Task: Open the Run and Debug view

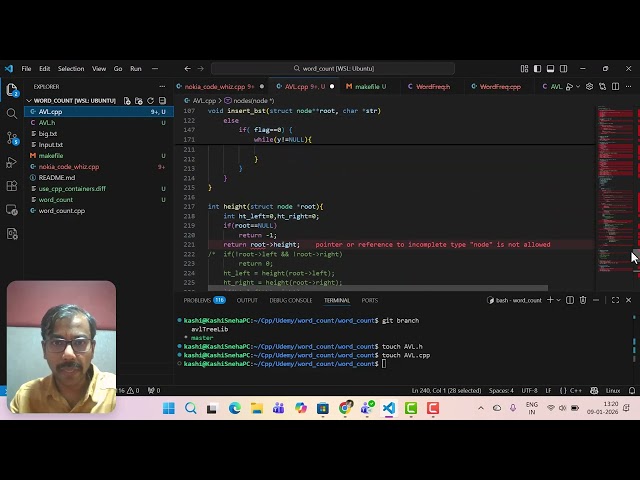Action: point(12,162)
